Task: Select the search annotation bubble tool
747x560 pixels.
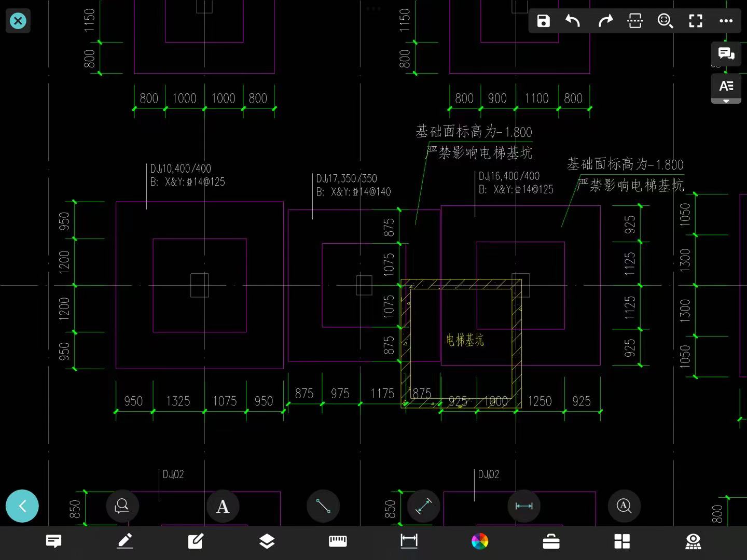Action: (122, 506)
